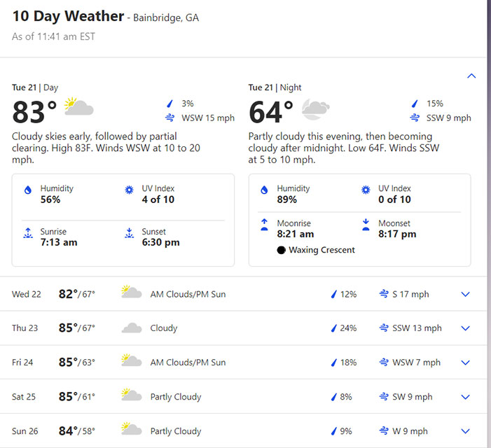Image resolution: width=491 pixels, height=448 pixels.
Task: Click the Sunrise icon
Action: (x=28, y=233)
